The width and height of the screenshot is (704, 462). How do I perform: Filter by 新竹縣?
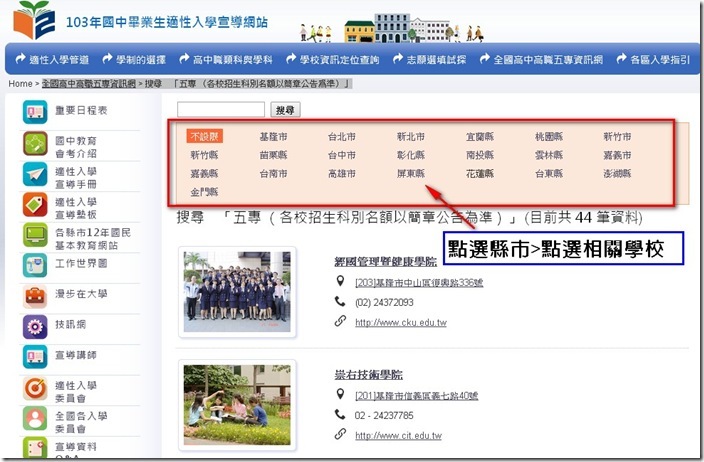(204, 155)
